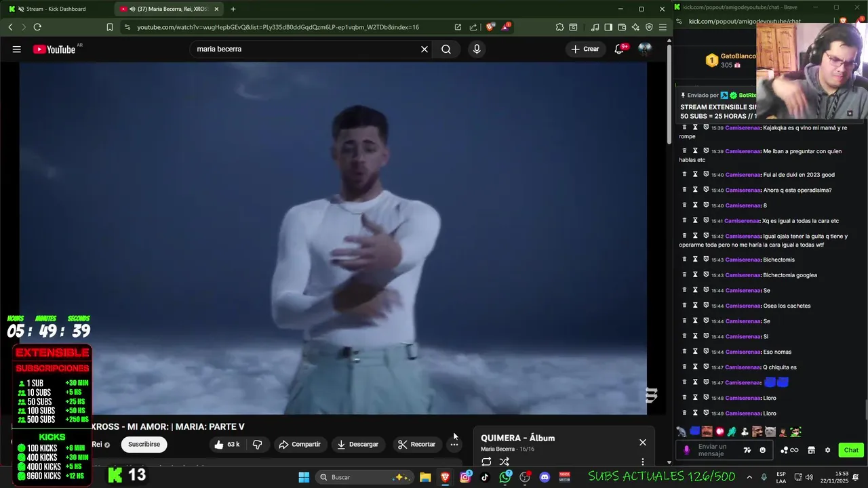Open File Explorer from the taskbar

pos(425,477)
